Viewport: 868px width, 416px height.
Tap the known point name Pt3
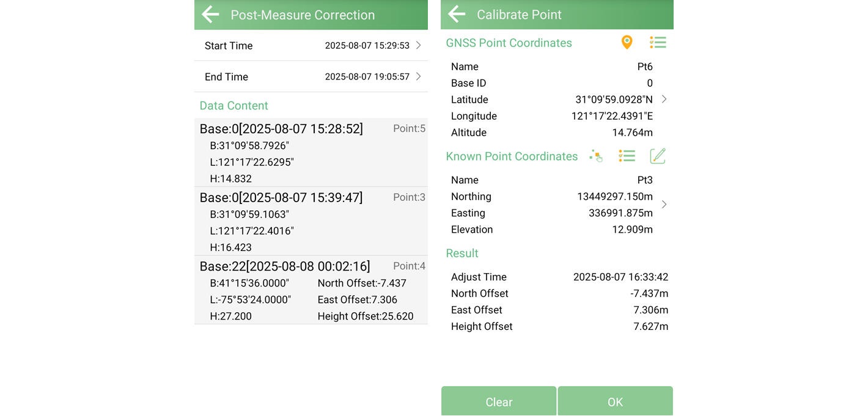click(645, 180)
